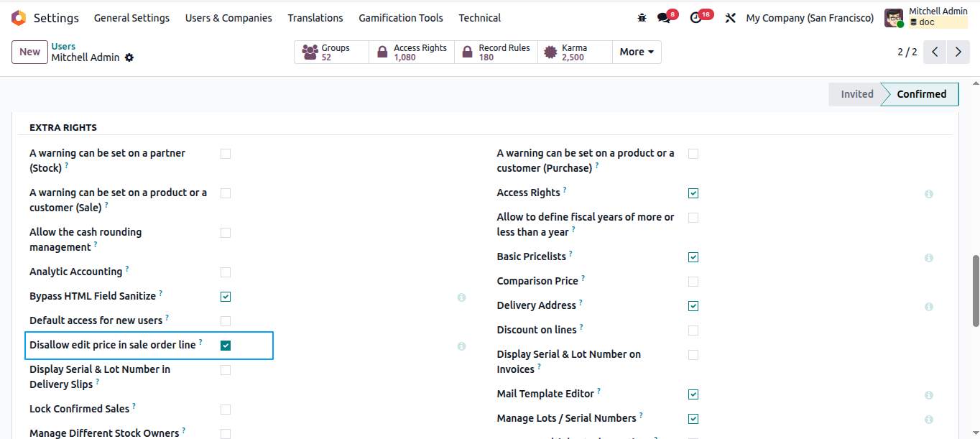Disable the Basic Pricelists checkbox
980x439 pixels.
point(693,257)
